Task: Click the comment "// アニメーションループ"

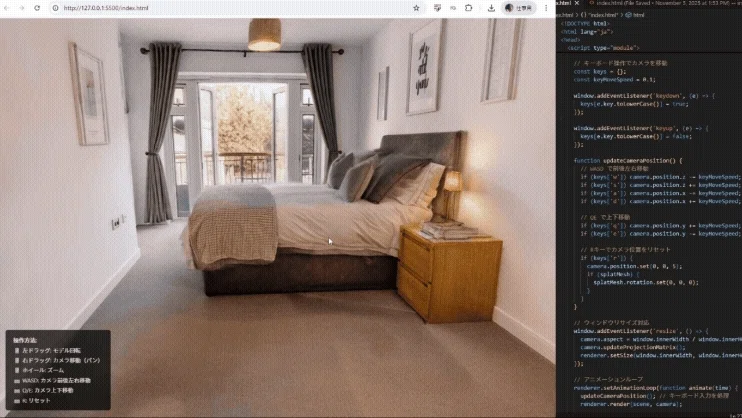Action: pos(608,380)
